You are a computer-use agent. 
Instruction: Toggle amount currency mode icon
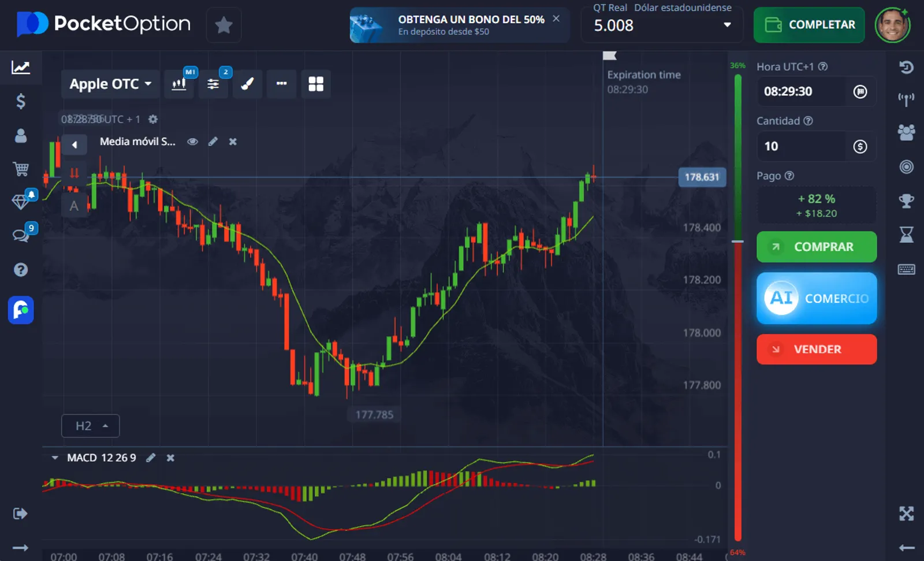pos(860,147)
